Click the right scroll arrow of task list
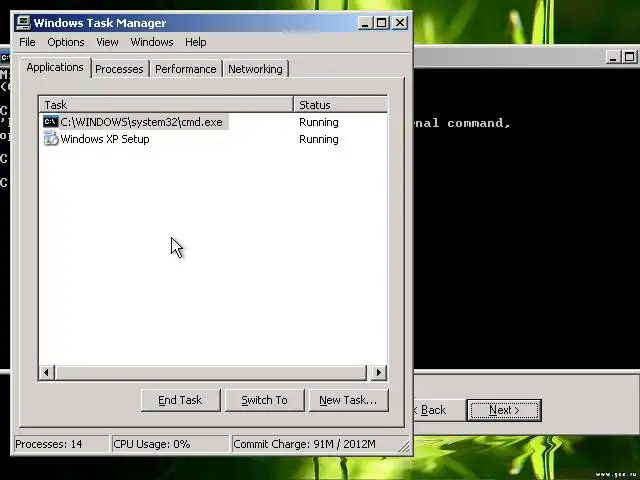The width and height of the screenshot is (640, 480). pyautogui.click(x=379, y=372)
